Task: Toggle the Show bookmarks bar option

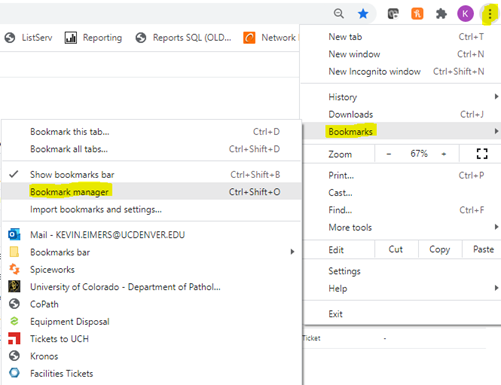Action: 152,174
